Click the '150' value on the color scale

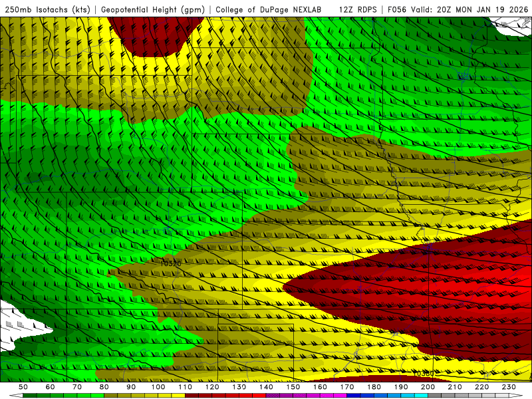tap(293, 387)
